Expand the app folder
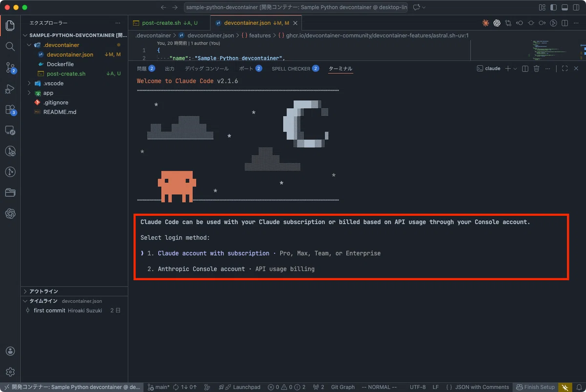Viewport: 586px width, 392px height. (74, 93)
